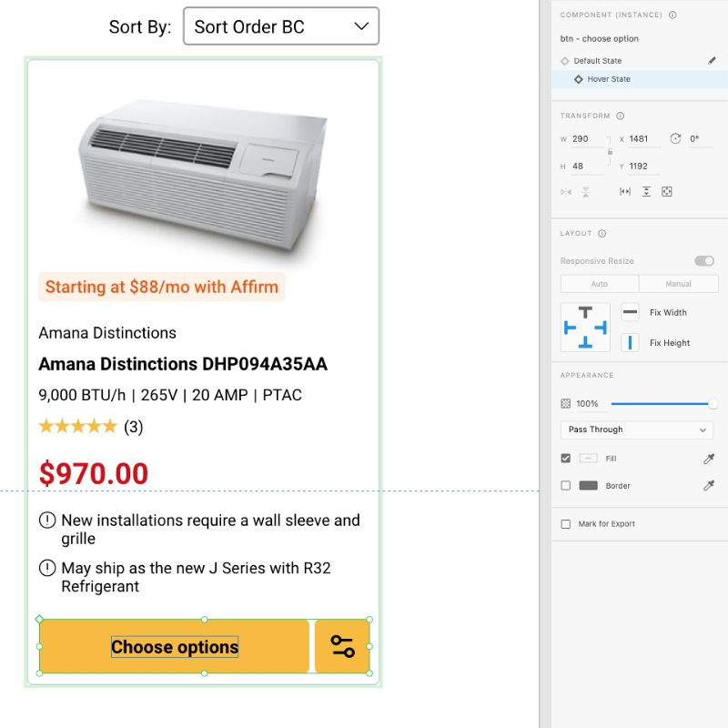
Task: Click the flip vertical icon in Transform panel
Action: [x=586, y=191]
